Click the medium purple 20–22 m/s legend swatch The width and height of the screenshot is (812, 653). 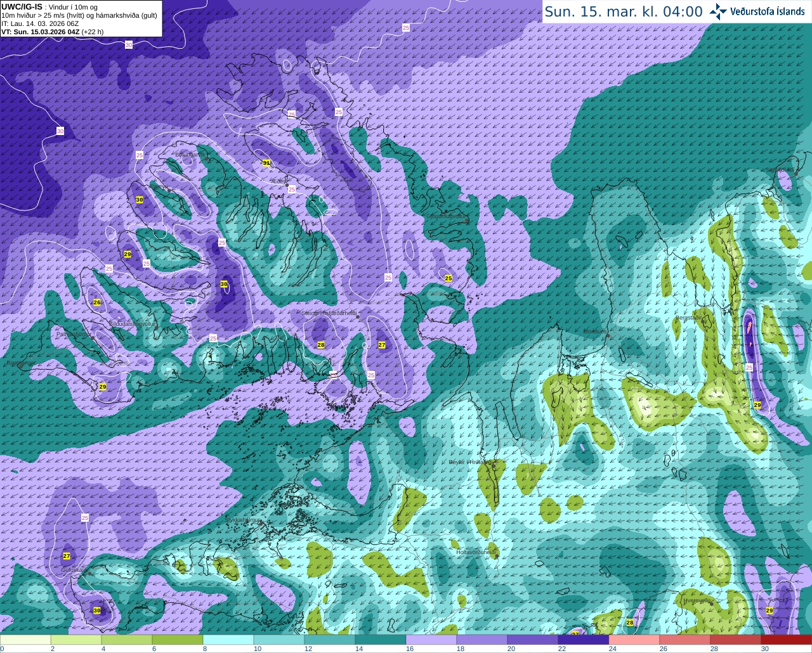point(533,640)
